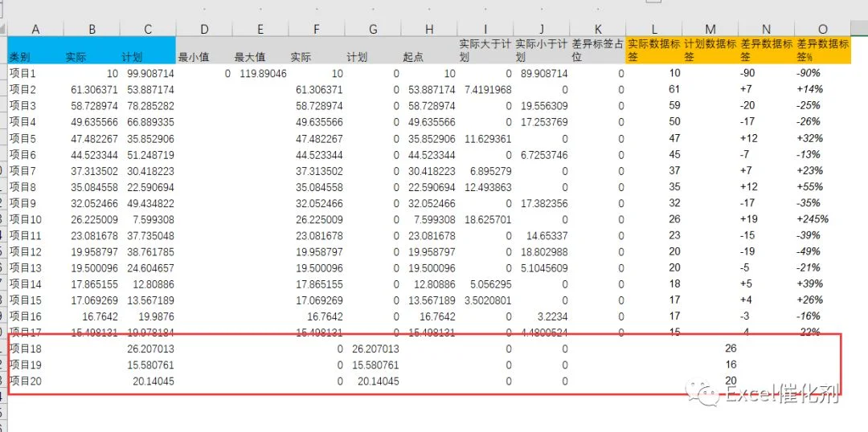This screenshot has height=432, width=868.
Task: Select the 项目20 row label cell
Action: click(x=35, y=381)
